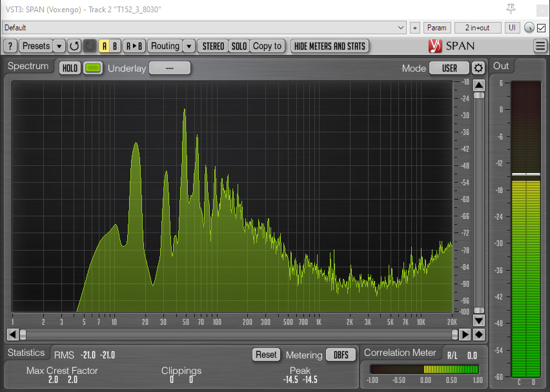Open the Underlay selector
The height and width of the screenshot is (392, 550).
(170, 68)
